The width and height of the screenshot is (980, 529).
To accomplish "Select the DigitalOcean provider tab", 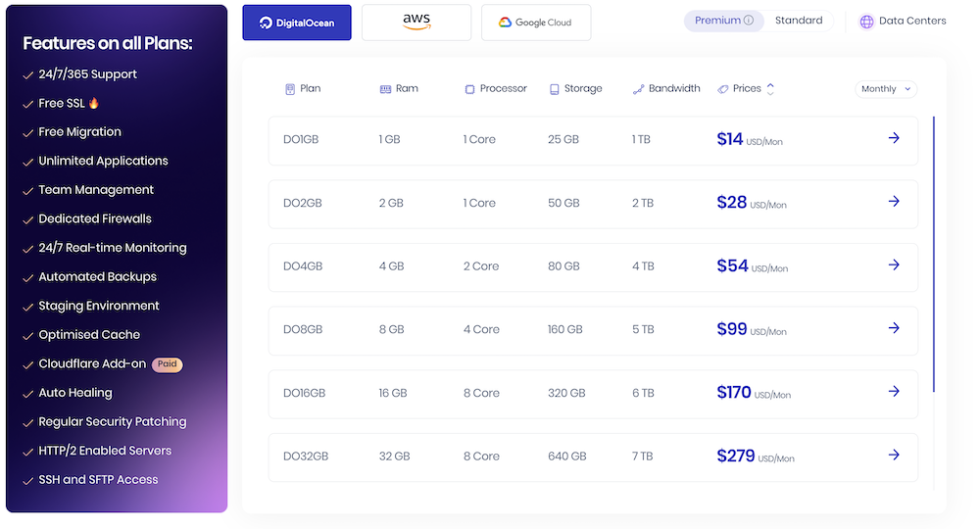I will point(297,23).
